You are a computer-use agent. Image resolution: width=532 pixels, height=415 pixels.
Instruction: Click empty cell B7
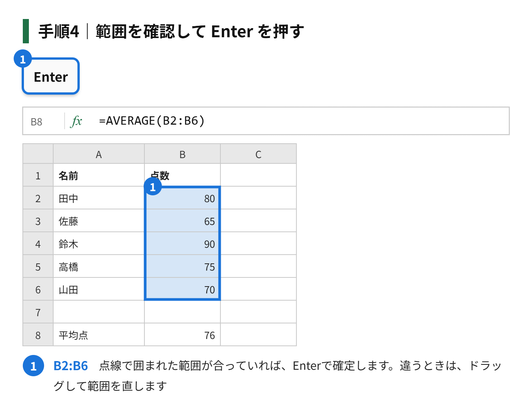[182, 312]
